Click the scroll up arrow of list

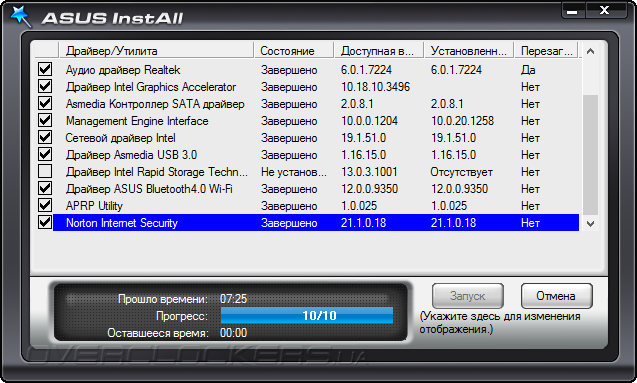[590, 51]
